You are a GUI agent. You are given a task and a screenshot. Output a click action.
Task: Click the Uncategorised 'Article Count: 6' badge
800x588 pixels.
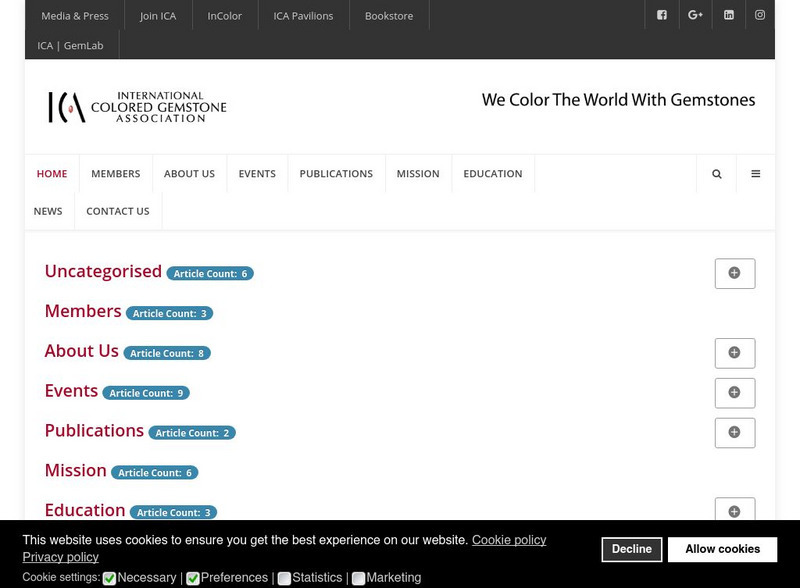point(210,274)
